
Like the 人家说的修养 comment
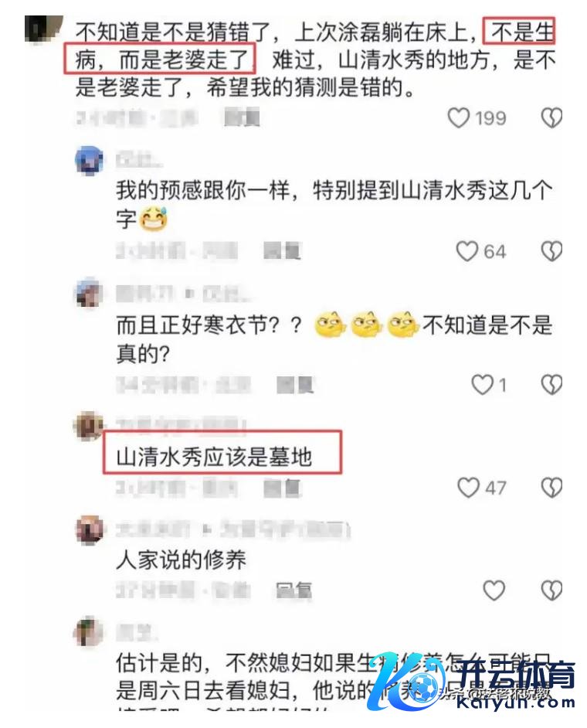[x=494, y=590]
